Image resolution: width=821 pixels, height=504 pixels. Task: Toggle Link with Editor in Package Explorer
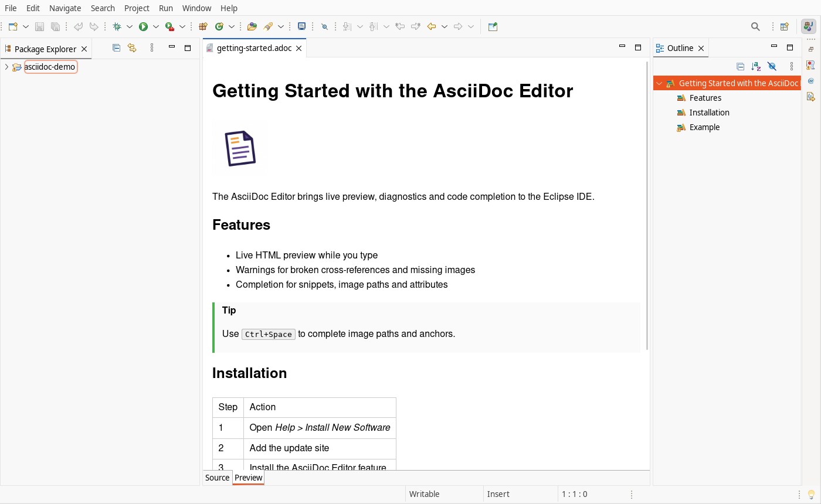[132, 48]
